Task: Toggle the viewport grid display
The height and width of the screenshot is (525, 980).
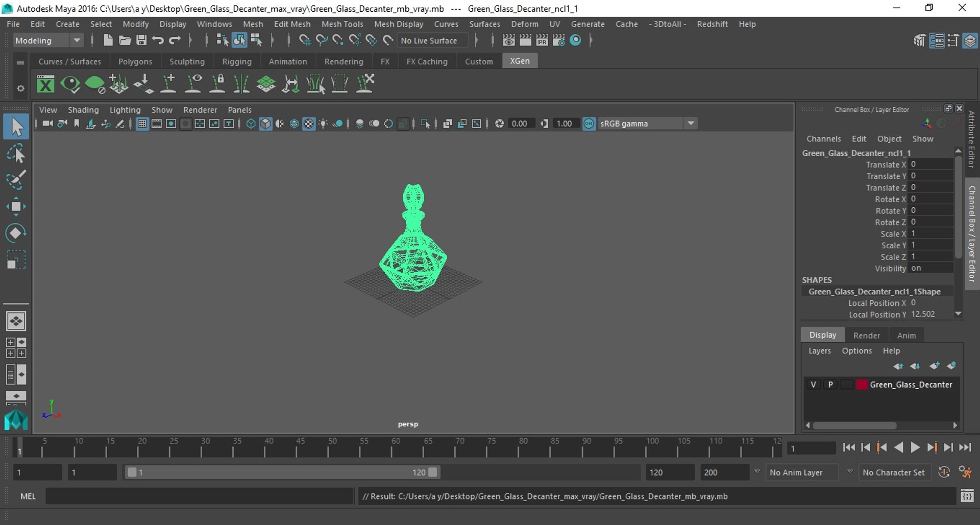Action: 142,124
